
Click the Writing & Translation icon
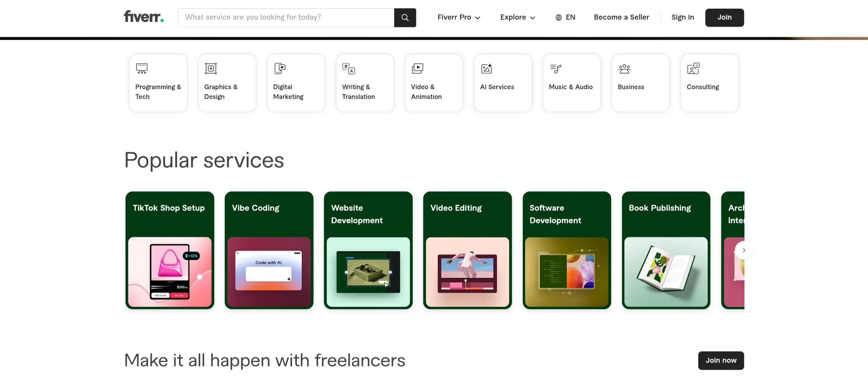click(349, 68)
